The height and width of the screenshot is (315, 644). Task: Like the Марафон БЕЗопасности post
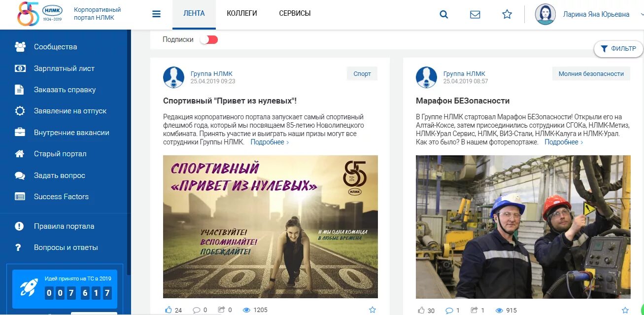point(421,310)
